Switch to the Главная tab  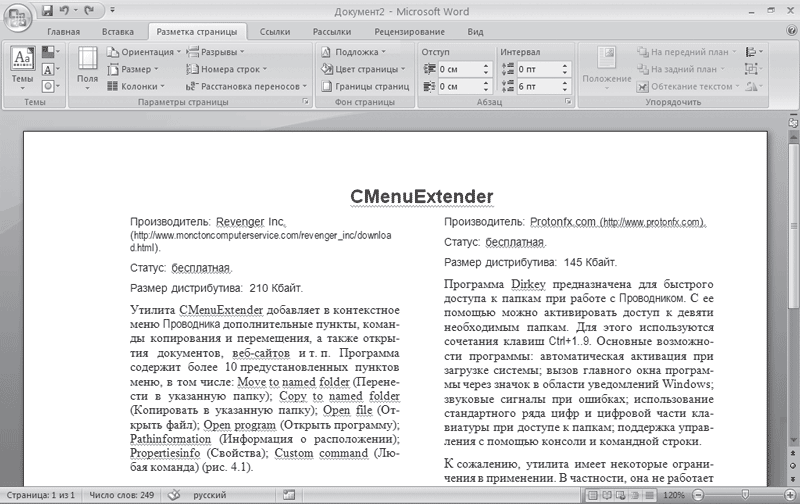click(x=64, y=32)
